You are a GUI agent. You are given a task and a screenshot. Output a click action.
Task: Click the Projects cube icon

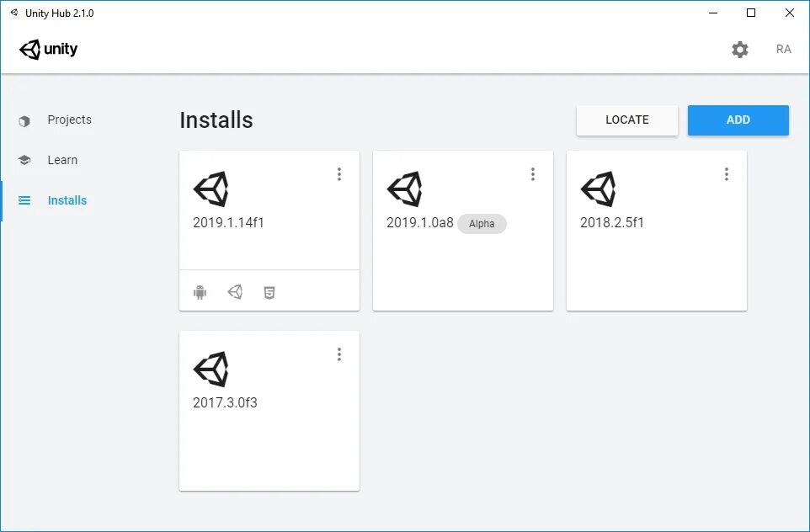[x=24, y=121]
